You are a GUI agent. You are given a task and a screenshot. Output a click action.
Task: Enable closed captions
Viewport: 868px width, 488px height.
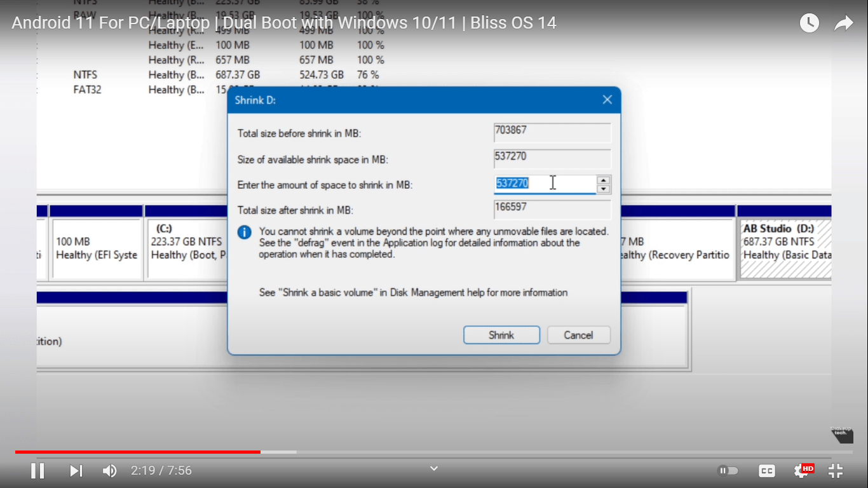point(766,470)
